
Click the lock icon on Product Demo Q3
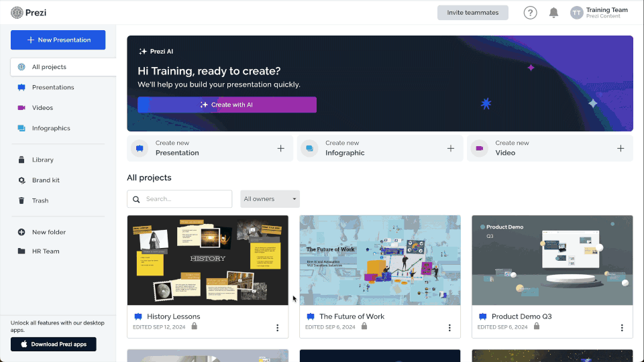click(x=537, y=326)
